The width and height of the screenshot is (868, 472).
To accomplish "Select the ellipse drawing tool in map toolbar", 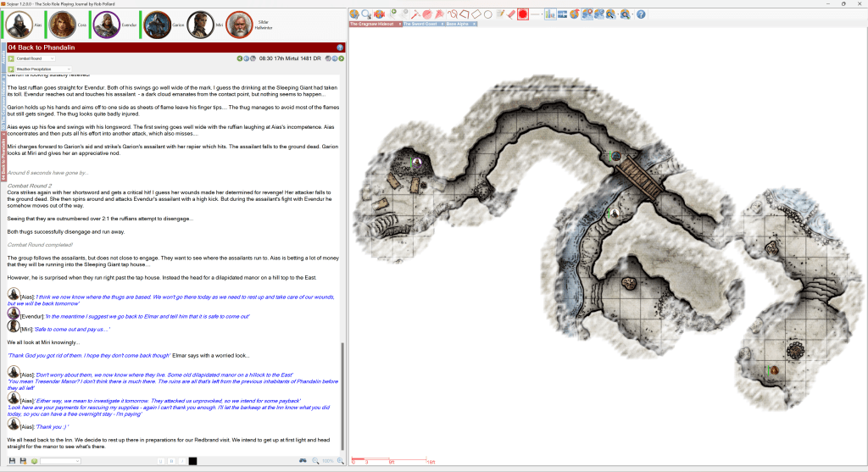I will point(488,14).
